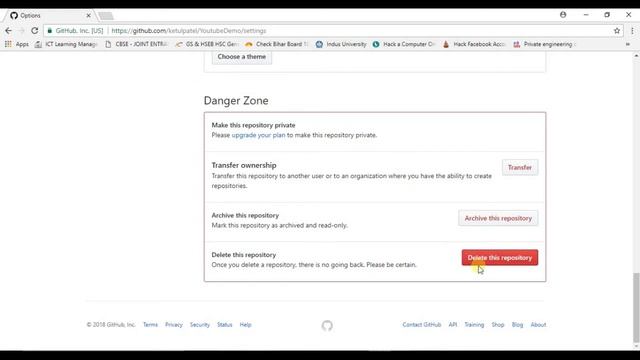The image size is (640, 360).
Task: Click Danger Zone heading
Action: pyautogui.click(x=236, y=101)
